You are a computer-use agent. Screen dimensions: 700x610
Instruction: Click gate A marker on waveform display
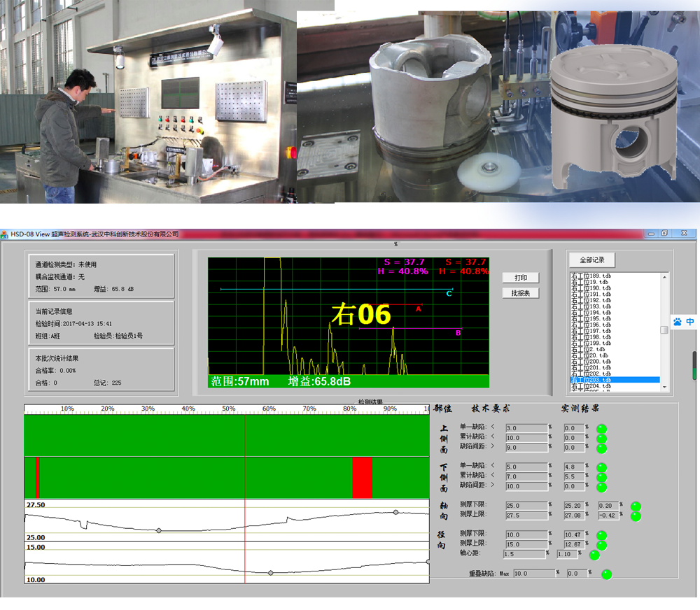[419, 308]
